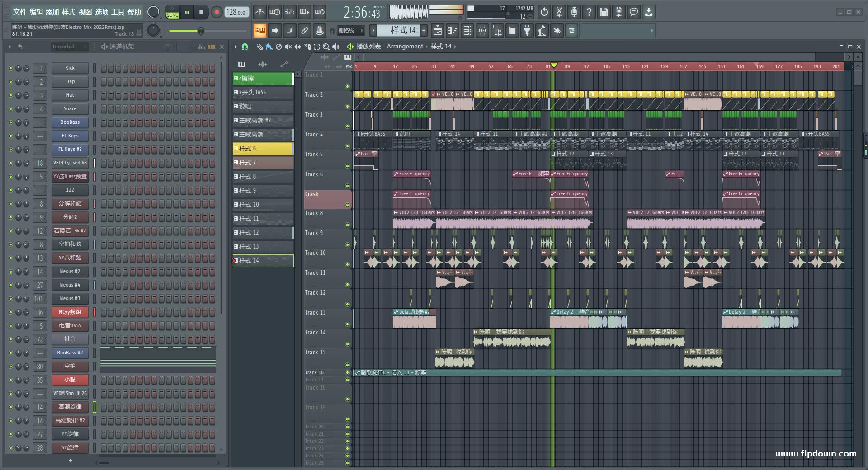Viewport: 868px width, 470px height.
Task: Click the song position slider
Action: [208, 31]
